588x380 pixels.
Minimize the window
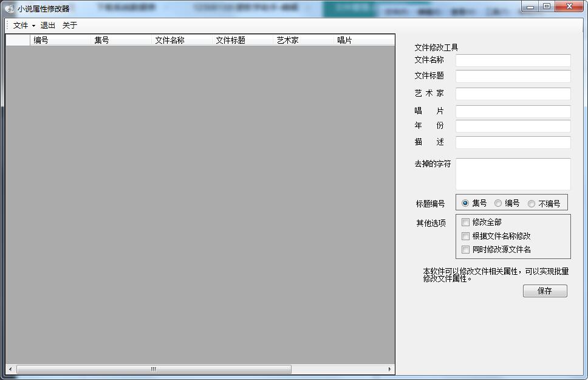tap(530, 7)
